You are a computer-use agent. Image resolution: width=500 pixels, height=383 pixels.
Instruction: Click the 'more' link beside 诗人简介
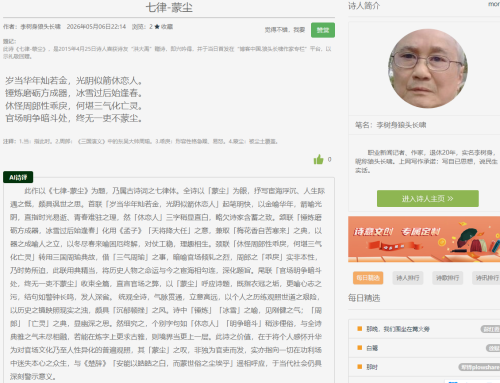[x=494, y=4]
